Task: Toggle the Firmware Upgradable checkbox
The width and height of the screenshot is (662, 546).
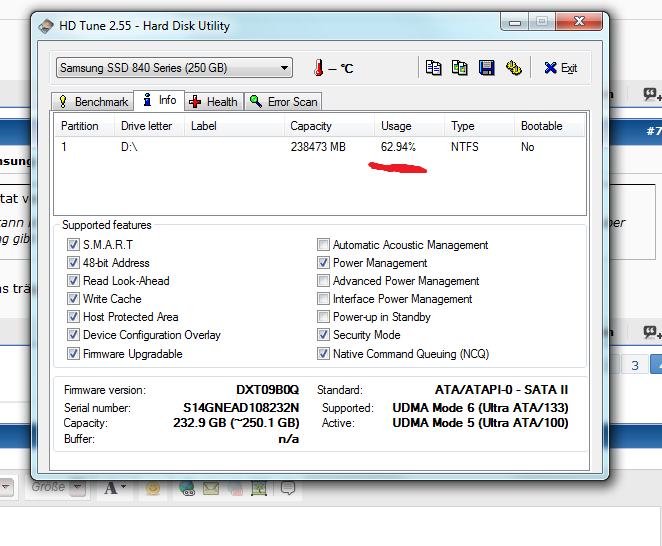Action: tap(73, 353)
